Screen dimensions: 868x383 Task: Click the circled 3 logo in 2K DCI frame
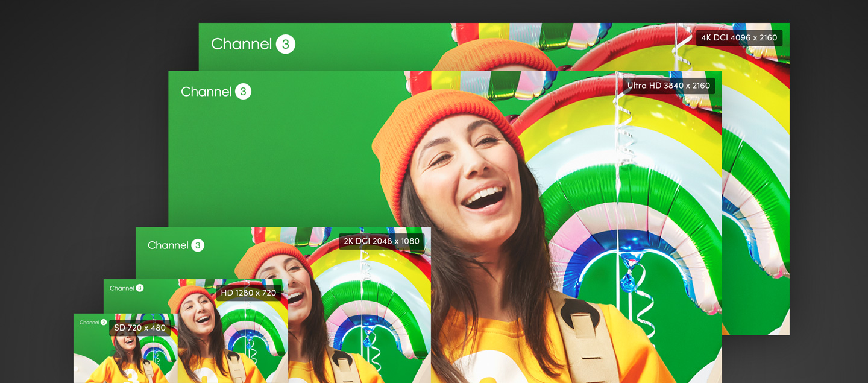(x=198, y=245)
